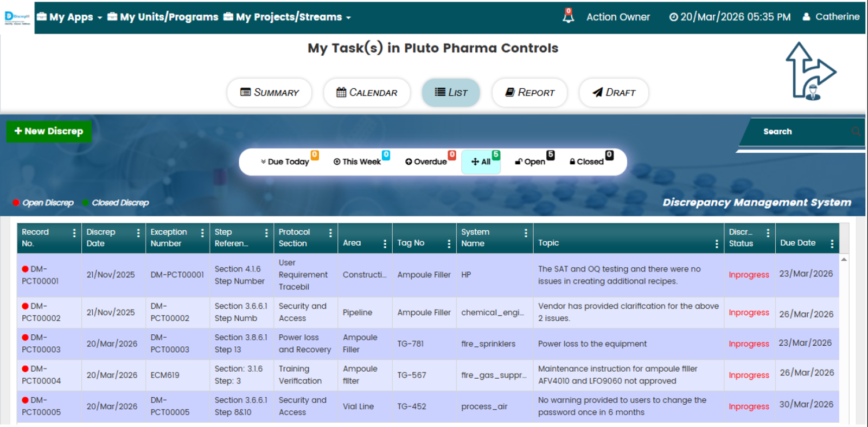
Task: Open the System Name column menu
Action: [526, 232]
